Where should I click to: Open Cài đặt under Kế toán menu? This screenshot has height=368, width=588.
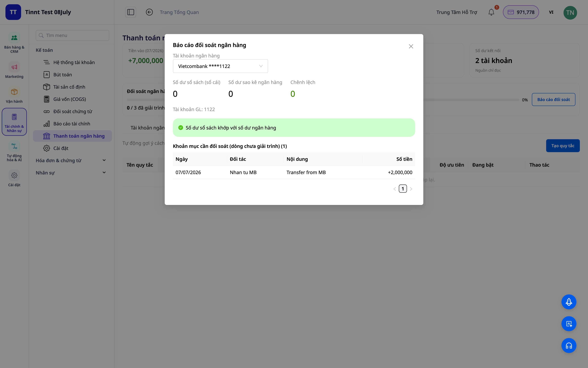(72, 148)
